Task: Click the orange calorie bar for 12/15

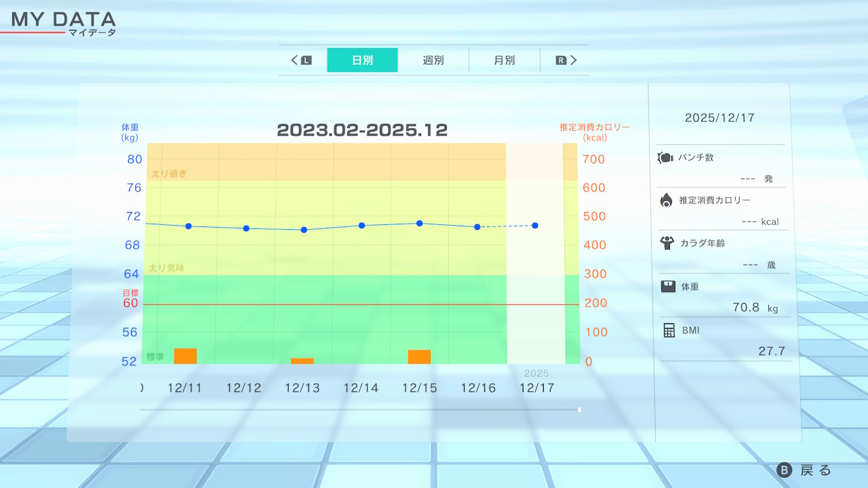Action: point(419,357)
